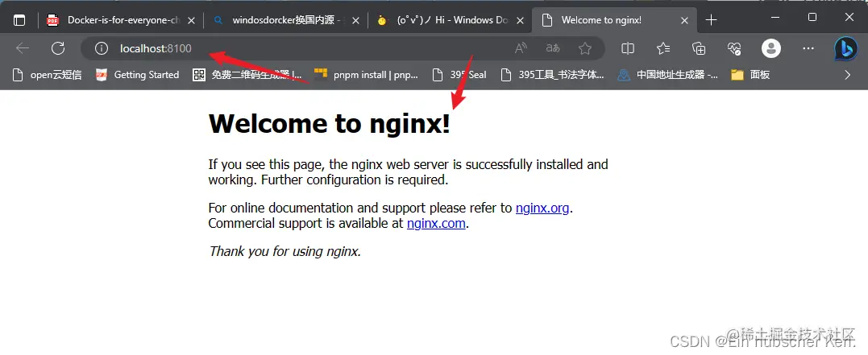Open the Favorites list

(x=664, y=48)
